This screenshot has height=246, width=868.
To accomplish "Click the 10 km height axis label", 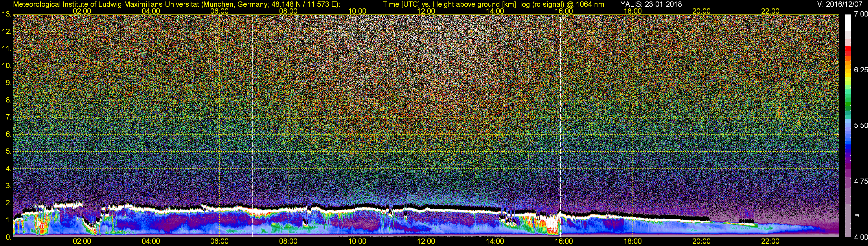I will point(6,66).
